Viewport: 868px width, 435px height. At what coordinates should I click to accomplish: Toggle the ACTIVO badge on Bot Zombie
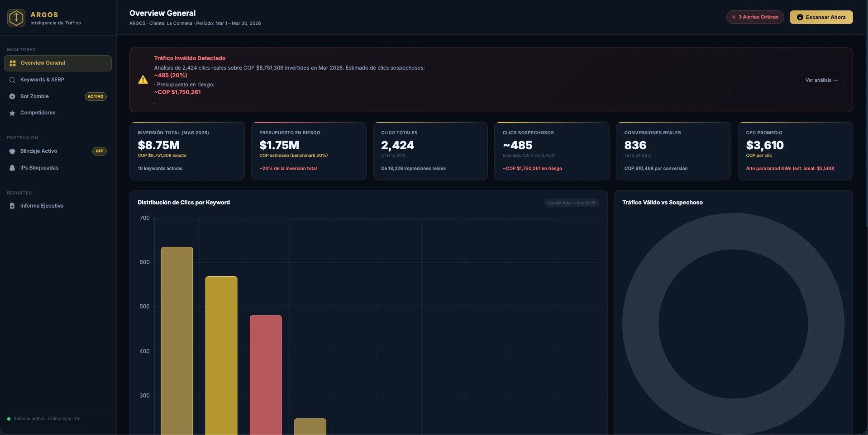click(95, 96)
